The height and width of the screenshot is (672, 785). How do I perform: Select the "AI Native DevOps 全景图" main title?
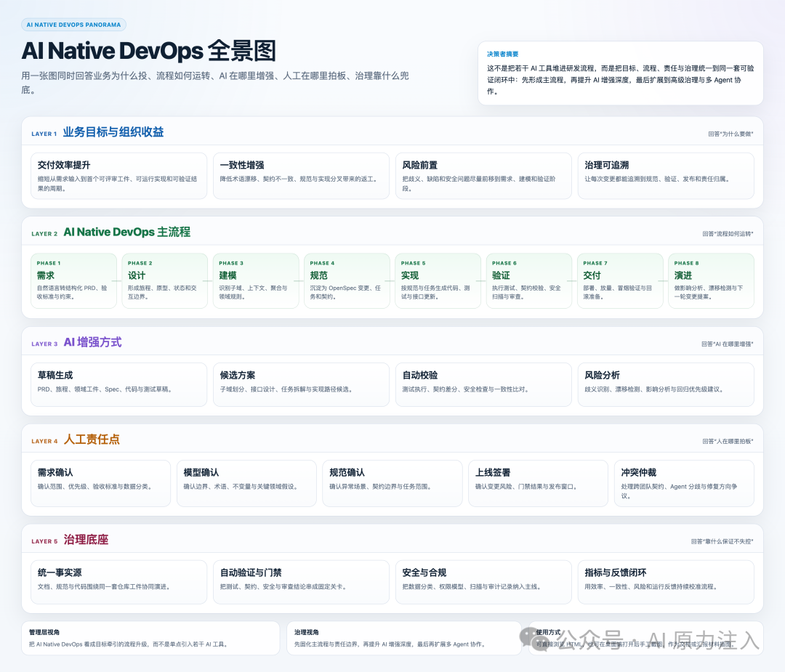(x=149, y=51)
